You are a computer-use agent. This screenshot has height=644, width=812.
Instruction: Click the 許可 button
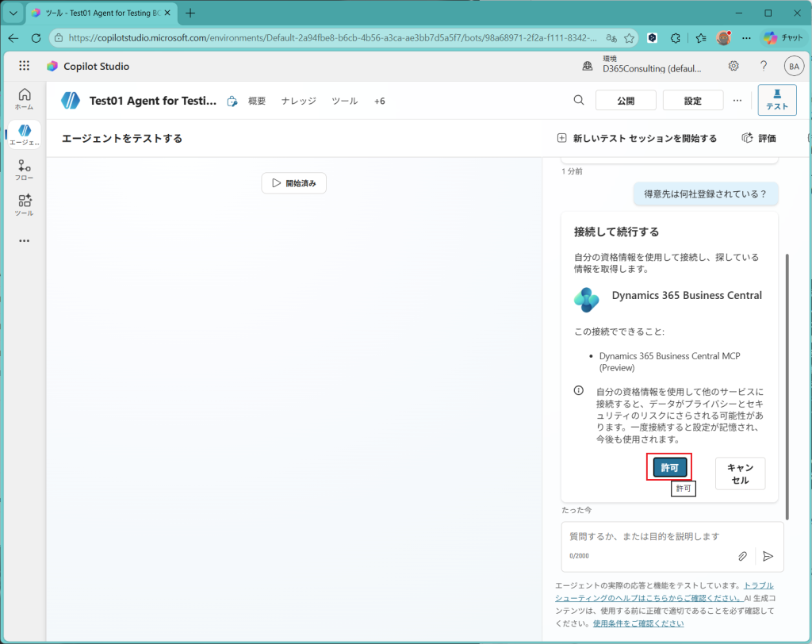click(x=670, y=468)
